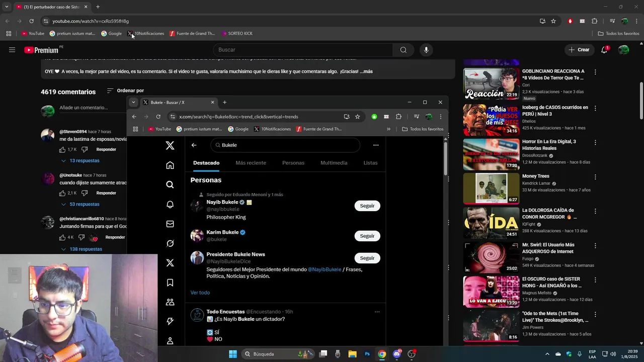The width and height of the screenshot is (644, 362).
Task: Open options for GOBLINCIANO REACCIONA video
Action: (595, 72)
